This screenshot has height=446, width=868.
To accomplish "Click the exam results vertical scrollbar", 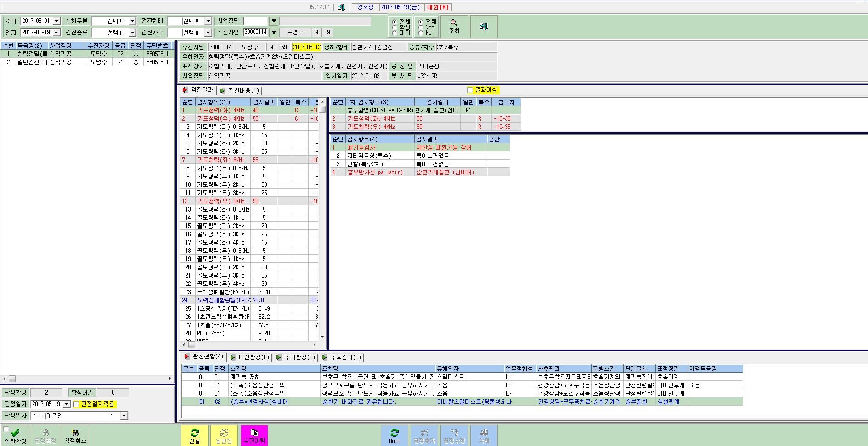I will pos(323,220).
